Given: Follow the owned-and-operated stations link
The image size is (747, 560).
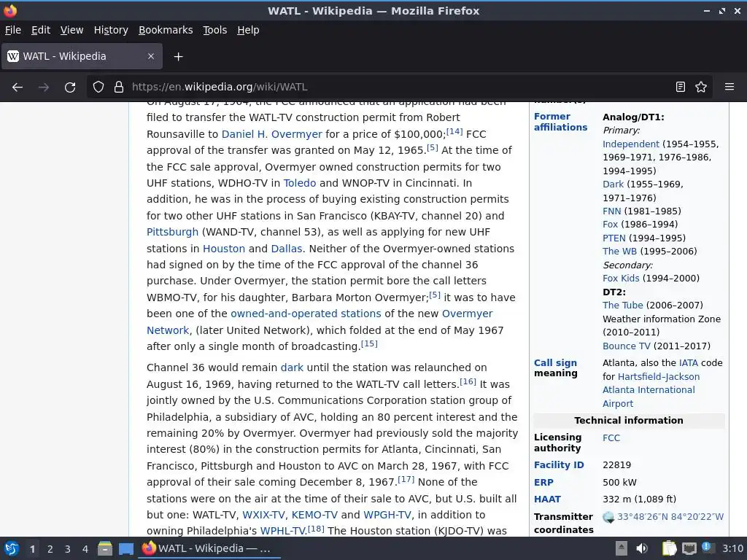Looking at the screenshot, I should pos(306,314).
